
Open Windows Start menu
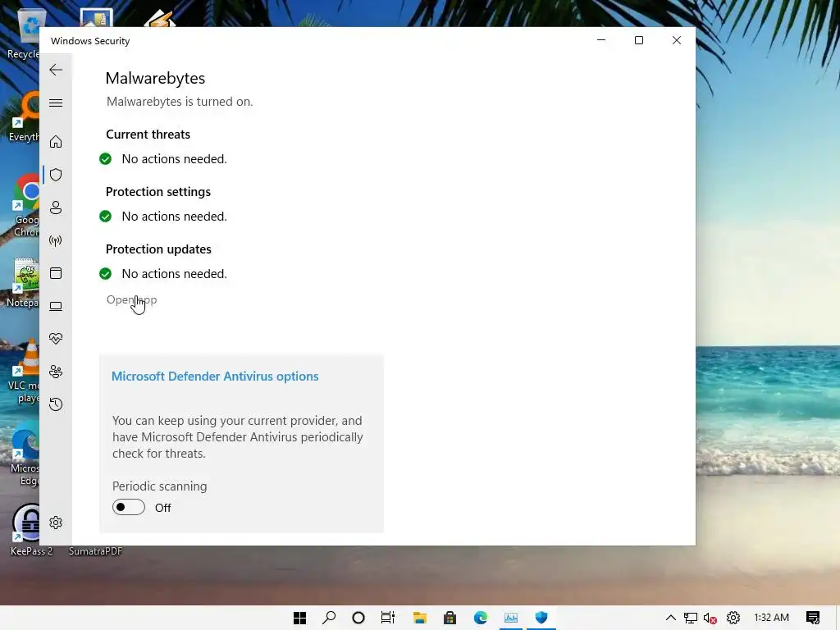coord(300,618)
